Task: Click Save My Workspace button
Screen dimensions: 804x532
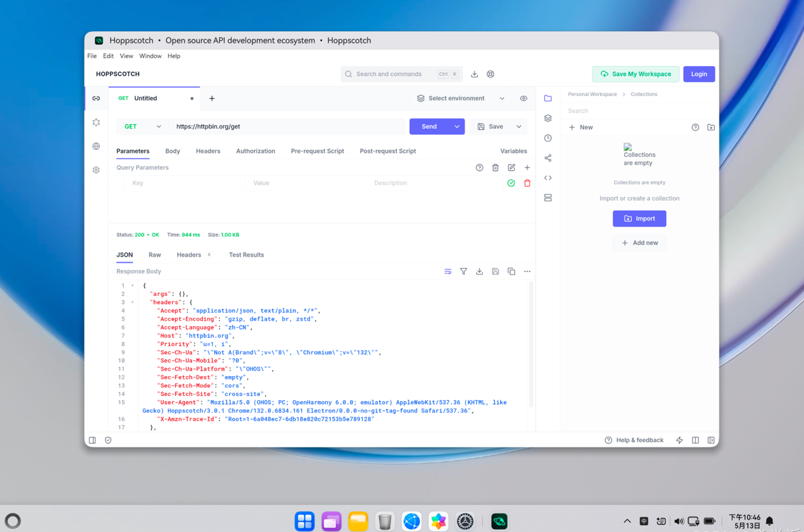Action: pyautogui.click(x=636, y=74)
